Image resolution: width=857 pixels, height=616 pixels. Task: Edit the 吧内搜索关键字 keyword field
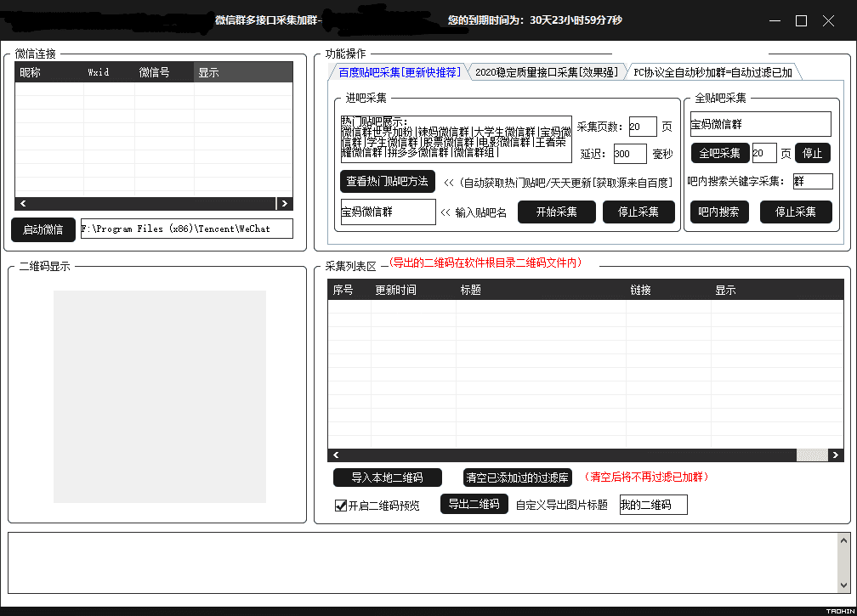click(813, 181)
